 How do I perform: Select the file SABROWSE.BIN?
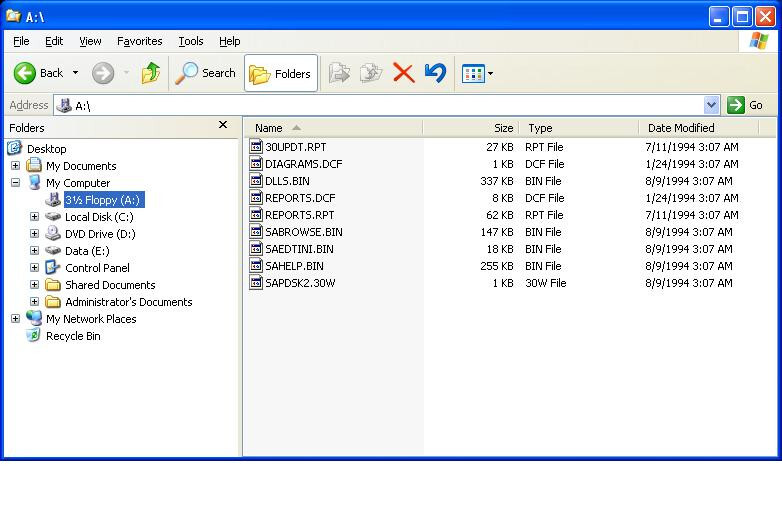[304, 232]
